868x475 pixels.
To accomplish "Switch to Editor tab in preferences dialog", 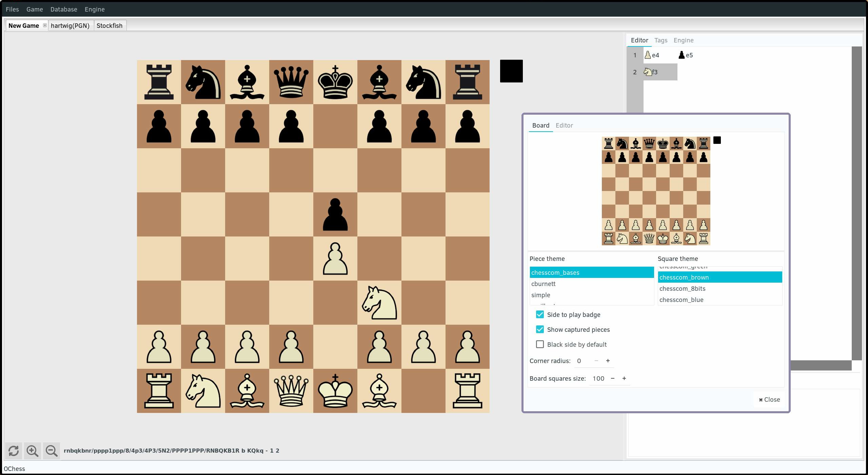I will click(x=564, y=125).
